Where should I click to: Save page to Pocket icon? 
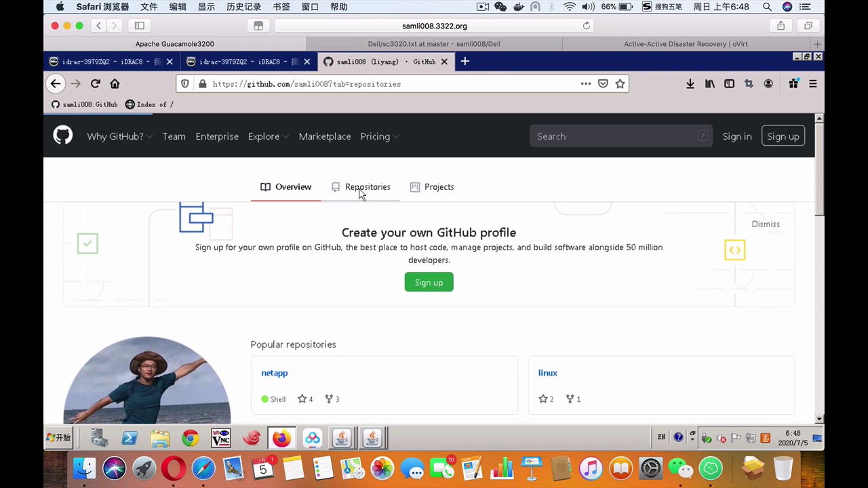coord(603,83)
